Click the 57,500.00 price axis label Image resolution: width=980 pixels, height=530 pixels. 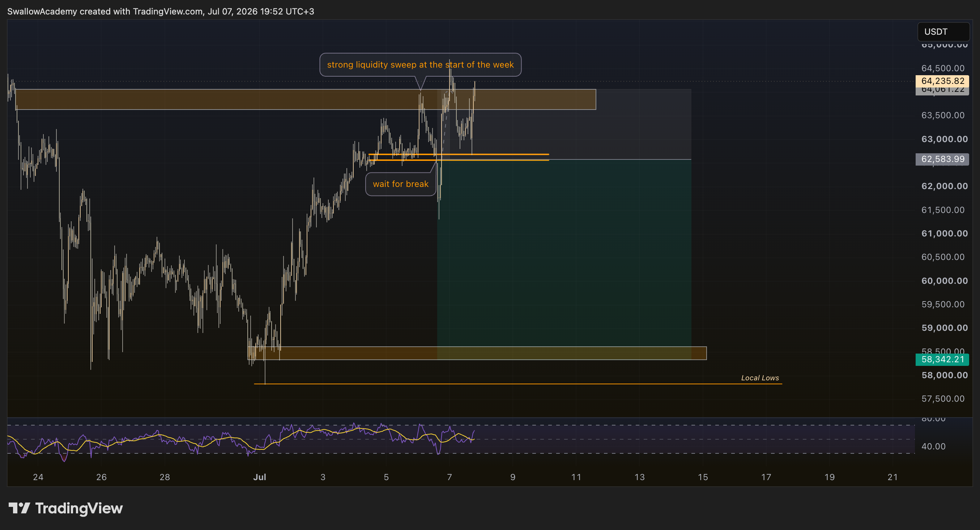tap(943, 399)
